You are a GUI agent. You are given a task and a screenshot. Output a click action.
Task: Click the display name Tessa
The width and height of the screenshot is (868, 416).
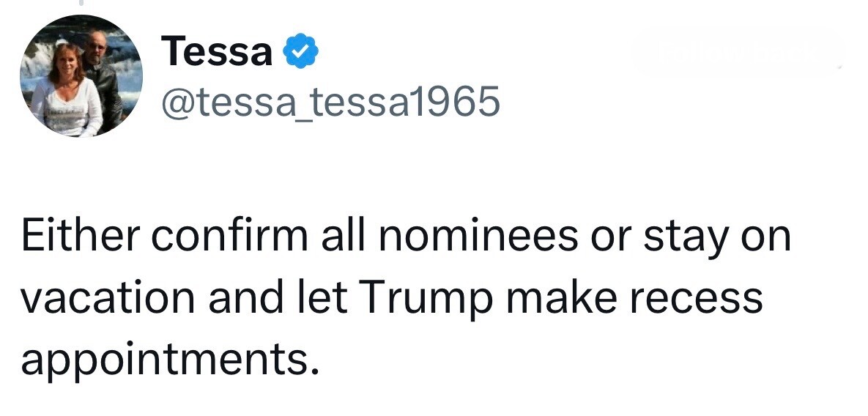(x=217, y=53)
